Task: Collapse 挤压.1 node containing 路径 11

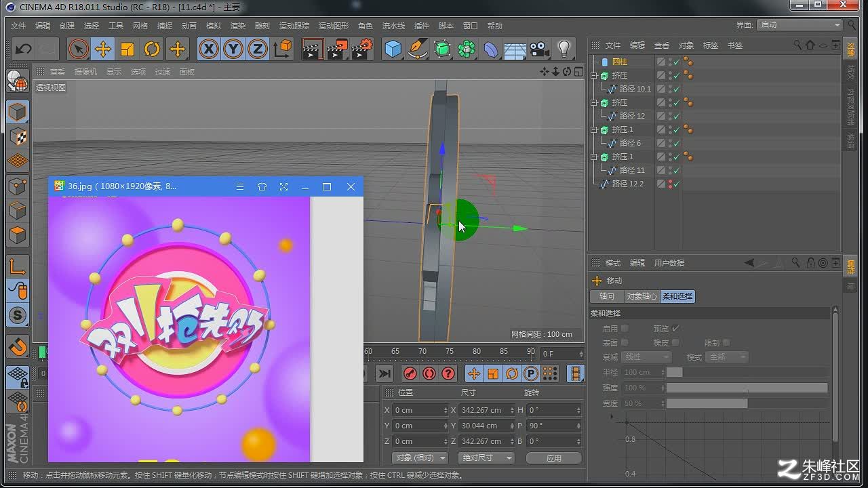Action: click(x=594, y=157)
